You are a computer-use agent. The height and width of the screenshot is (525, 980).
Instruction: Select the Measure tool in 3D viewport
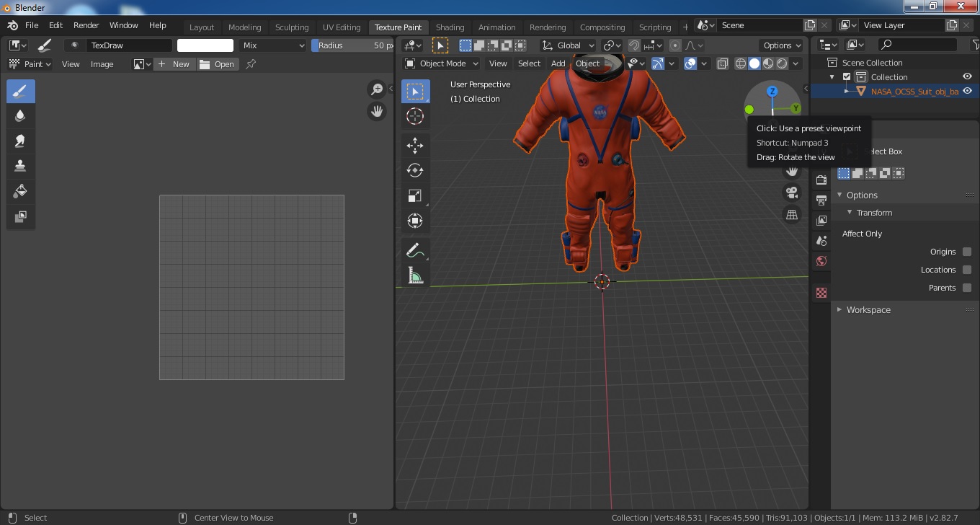coord(415,275)
